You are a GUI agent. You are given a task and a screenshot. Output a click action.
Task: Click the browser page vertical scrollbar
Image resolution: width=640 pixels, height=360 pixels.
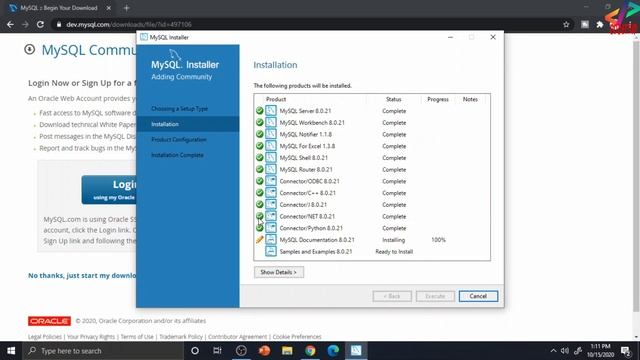coord(636,176)
